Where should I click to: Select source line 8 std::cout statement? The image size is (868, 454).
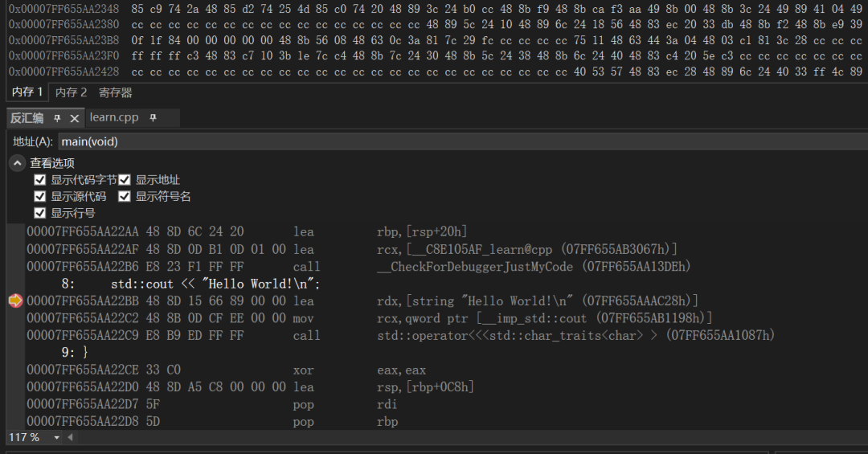click(191, 284)
